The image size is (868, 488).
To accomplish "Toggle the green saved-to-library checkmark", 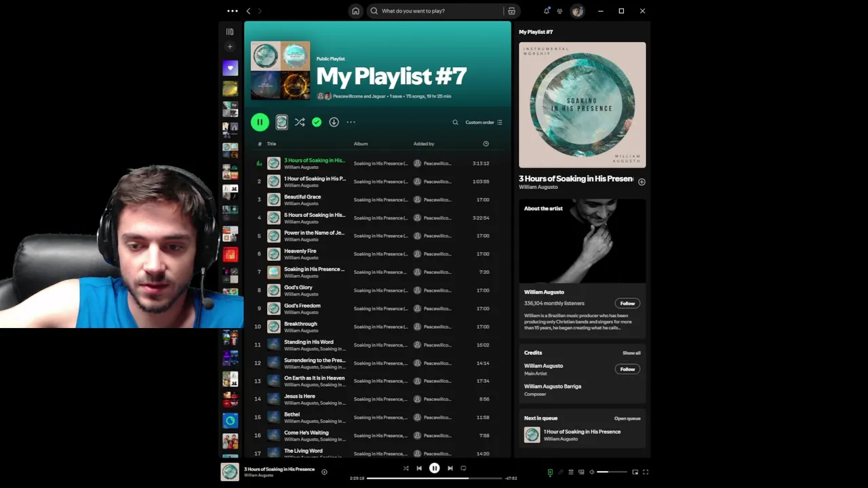I will 317,122.
